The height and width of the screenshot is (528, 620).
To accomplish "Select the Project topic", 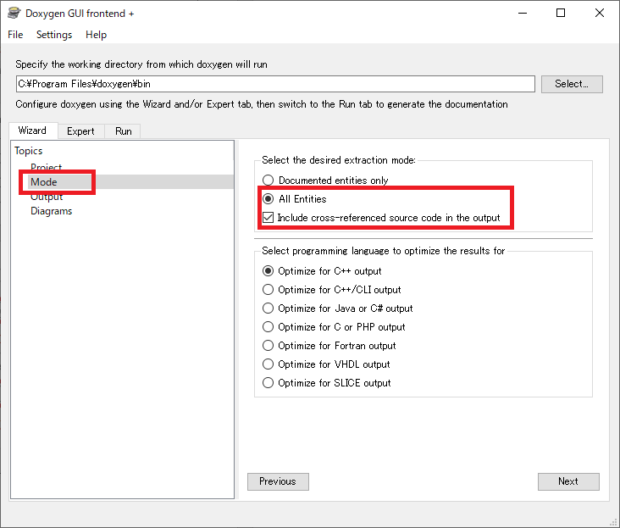I will coord(46,168).
